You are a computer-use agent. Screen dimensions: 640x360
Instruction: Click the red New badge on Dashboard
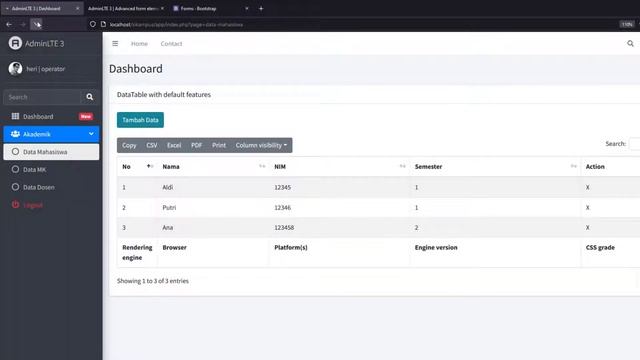[x=86, y=116]
